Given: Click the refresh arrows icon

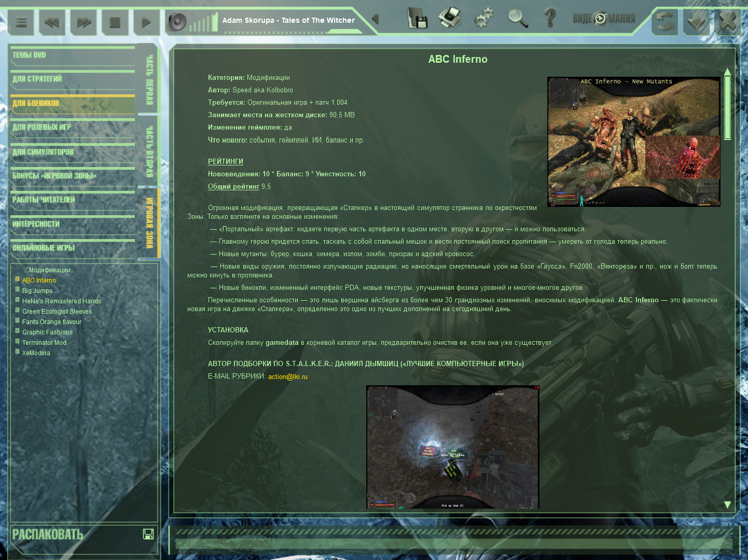Looking at the screenshot, I should 665,22.
